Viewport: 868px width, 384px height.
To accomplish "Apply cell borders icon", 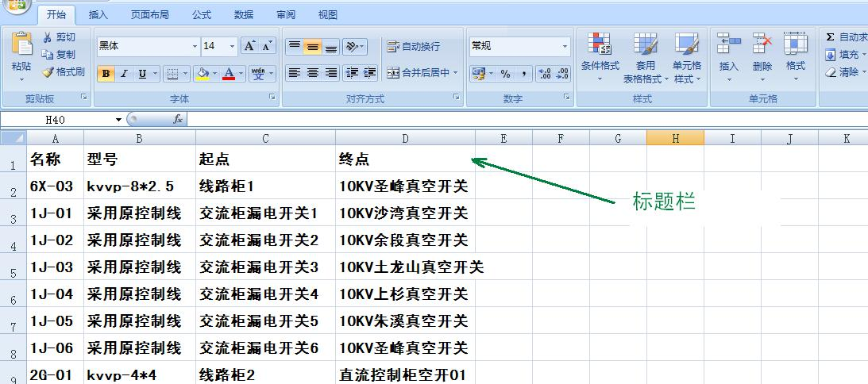I will coord(172,74).
